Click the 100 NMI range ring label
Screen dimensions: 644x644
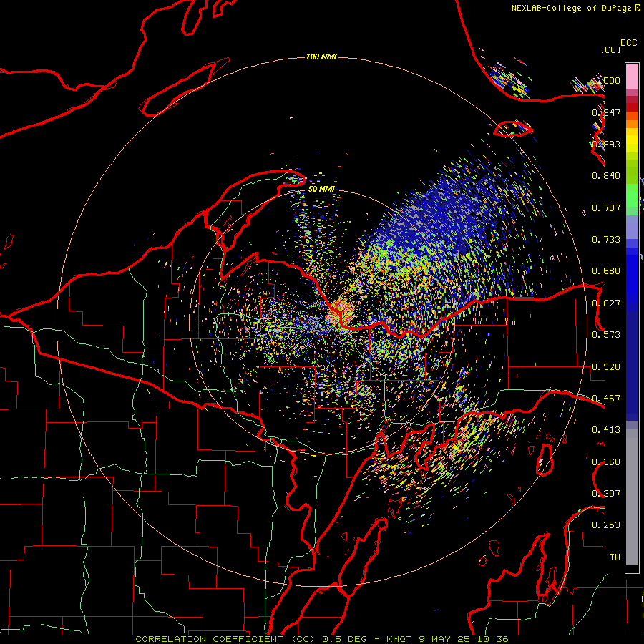(321, 57)
